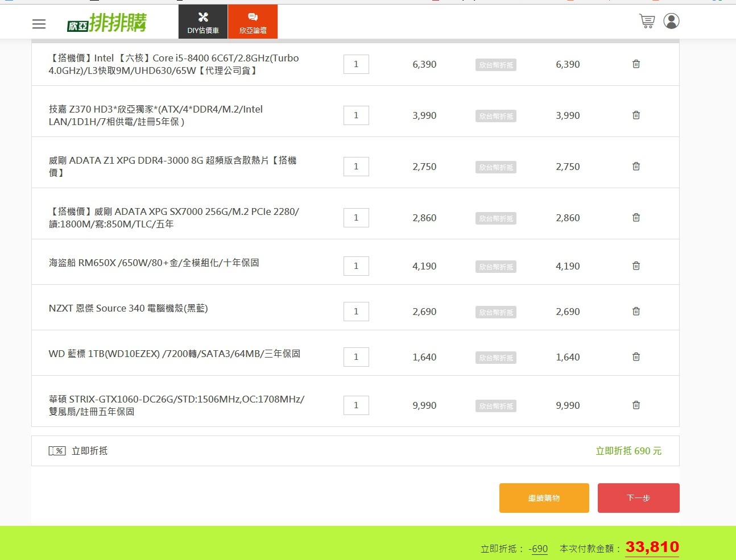Click the 下一步 button
The height and width of the screenshot is (560, 736).
click(x=639, y=498)
